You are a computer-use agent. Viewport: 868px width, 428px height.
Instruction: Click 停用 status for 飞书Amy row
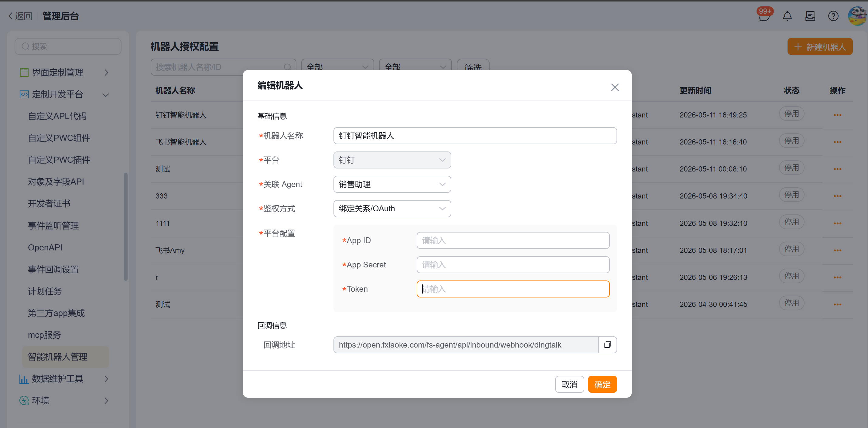[x=791, y=249]
